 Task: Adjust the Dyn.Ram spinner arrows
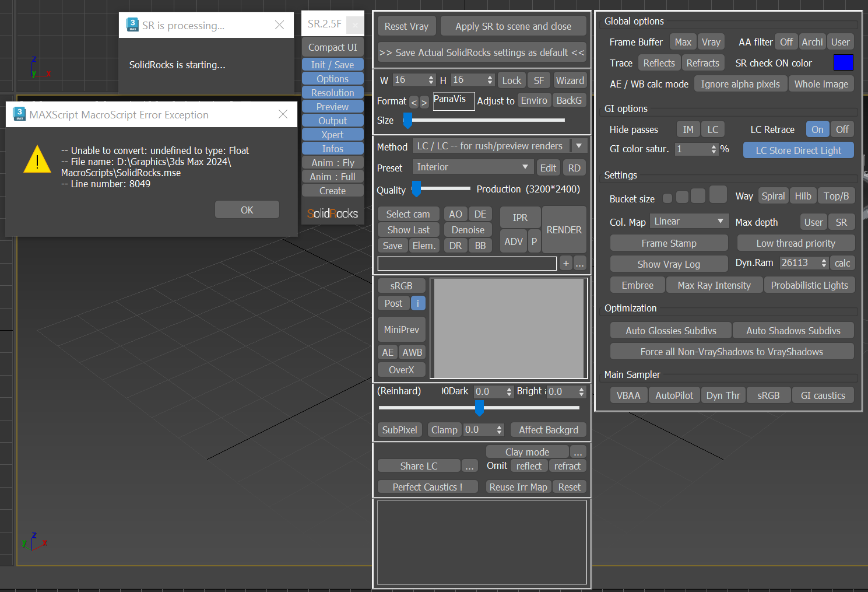click(824, 263)
